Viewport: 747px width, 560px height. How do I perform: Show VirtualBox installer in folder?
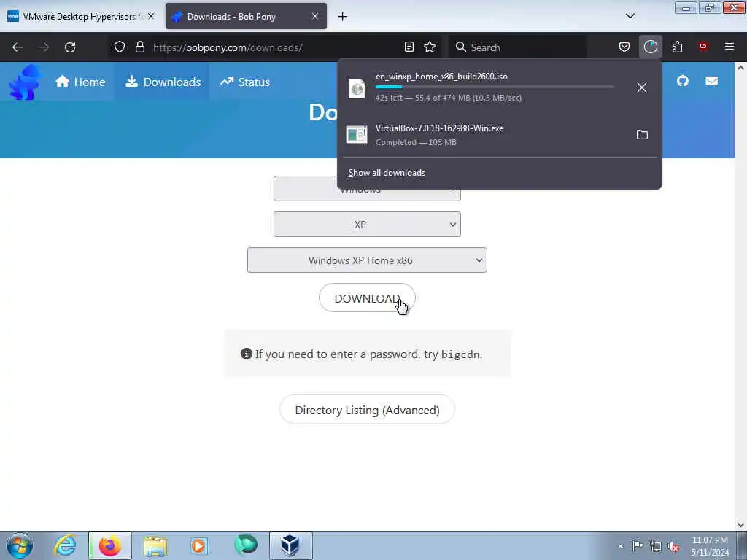pos(642,134)
